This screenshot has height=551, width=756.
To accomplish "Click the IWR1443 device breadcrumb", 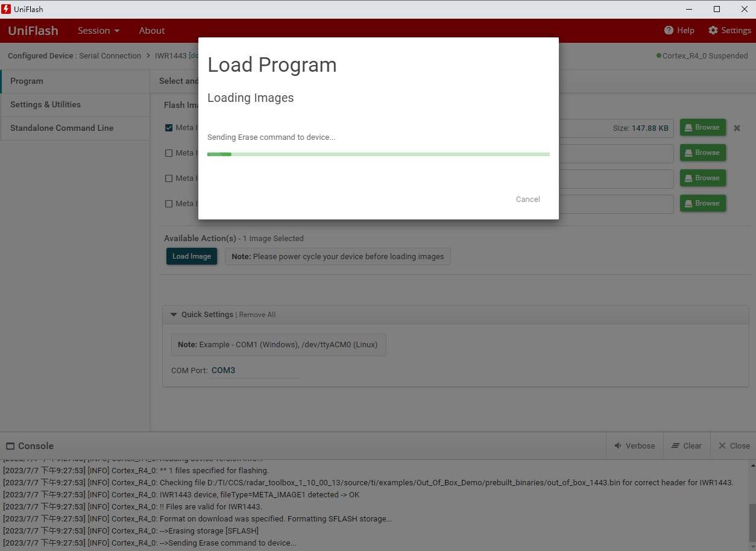I will click(172, 56).
